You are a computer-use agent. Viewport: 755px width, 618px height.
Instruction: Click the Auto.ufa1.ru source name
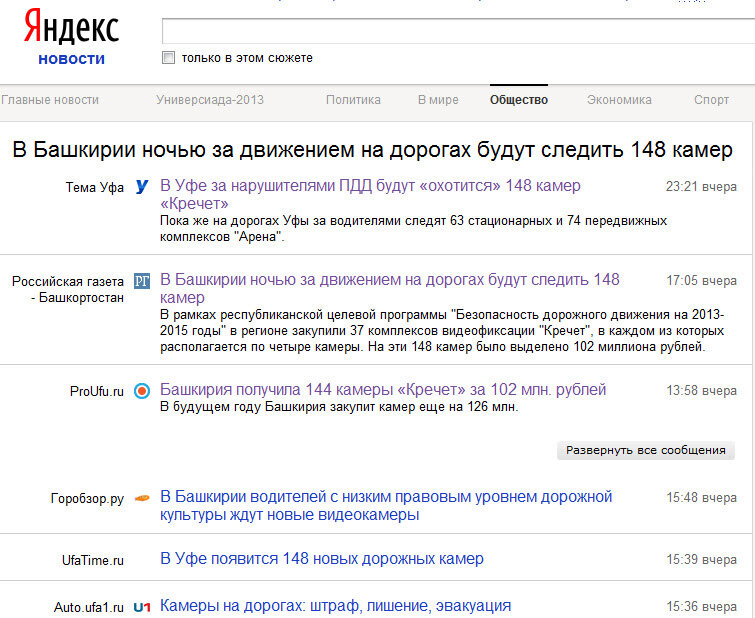click(89, 607)
